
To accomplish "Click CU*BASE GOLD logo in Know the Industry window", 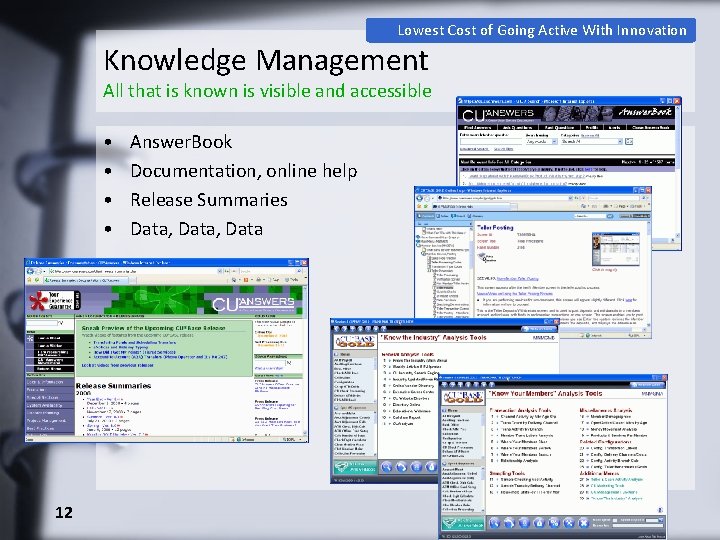I will [353, 341].
